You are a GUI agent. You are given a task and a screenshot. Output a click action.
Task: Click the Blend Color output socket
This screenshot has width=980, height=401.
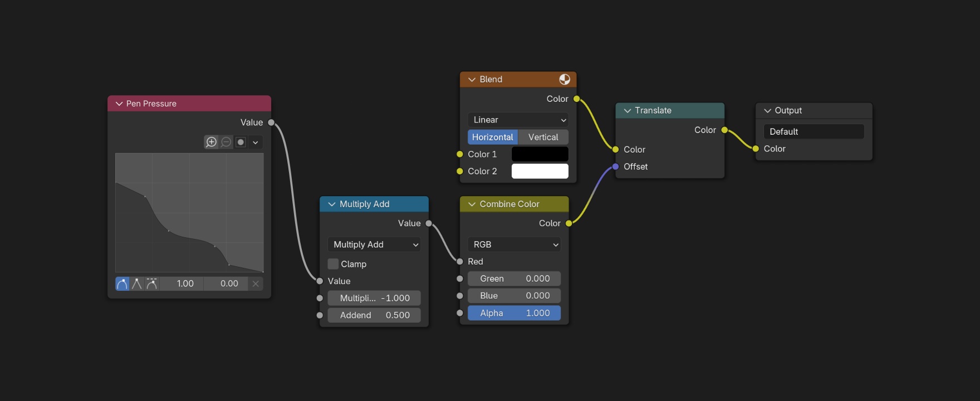click(x=576, y=99)
